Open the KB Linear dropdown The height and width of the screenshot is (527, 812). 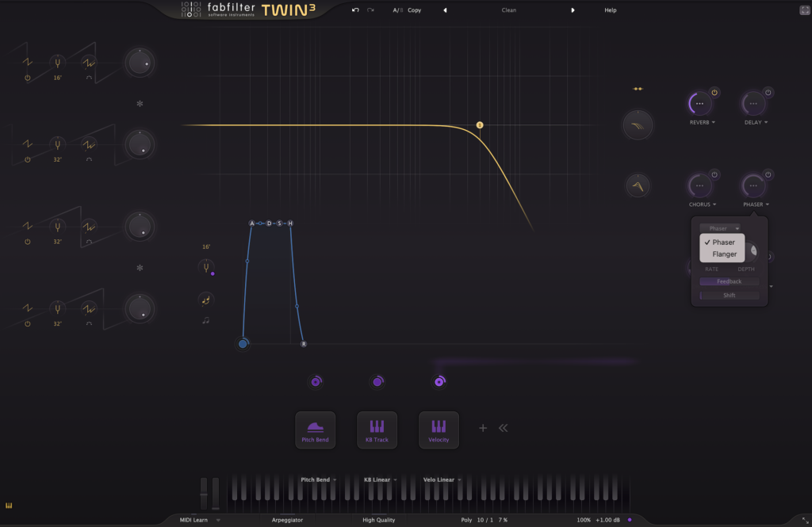pos(380,479)
